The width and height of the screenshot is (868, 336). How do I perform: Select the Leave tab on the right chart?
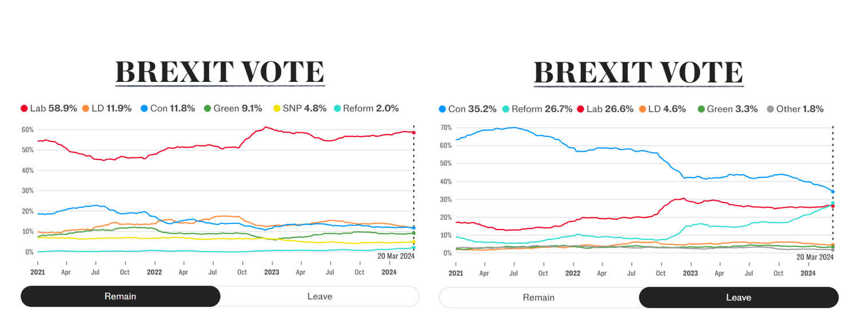click(x=739, y=298)
